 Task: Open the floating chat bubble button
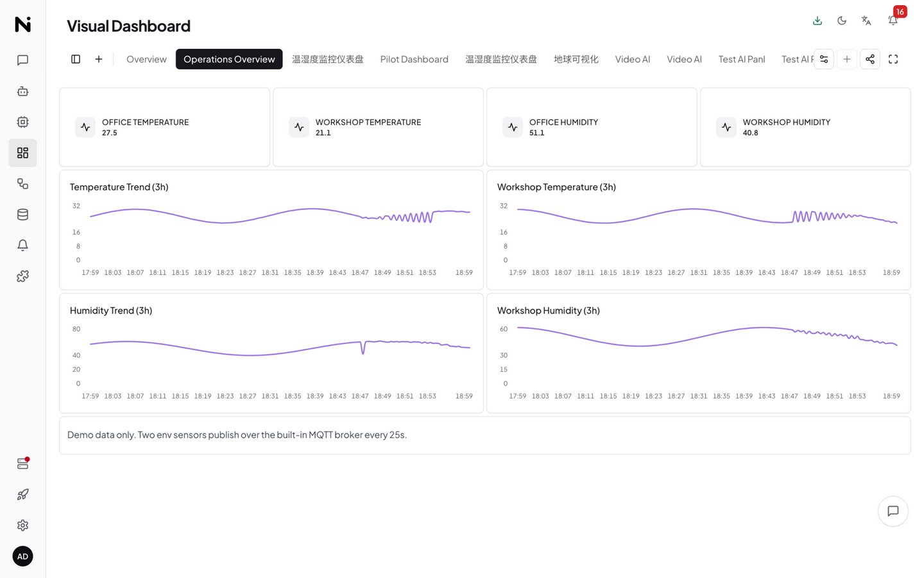pos(893,511)
